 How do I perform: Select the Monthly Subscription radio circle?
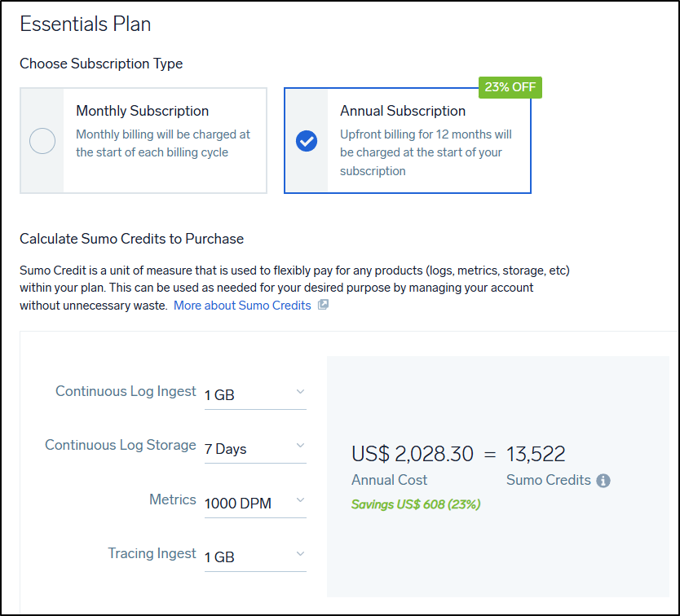[x=42, y=141]
